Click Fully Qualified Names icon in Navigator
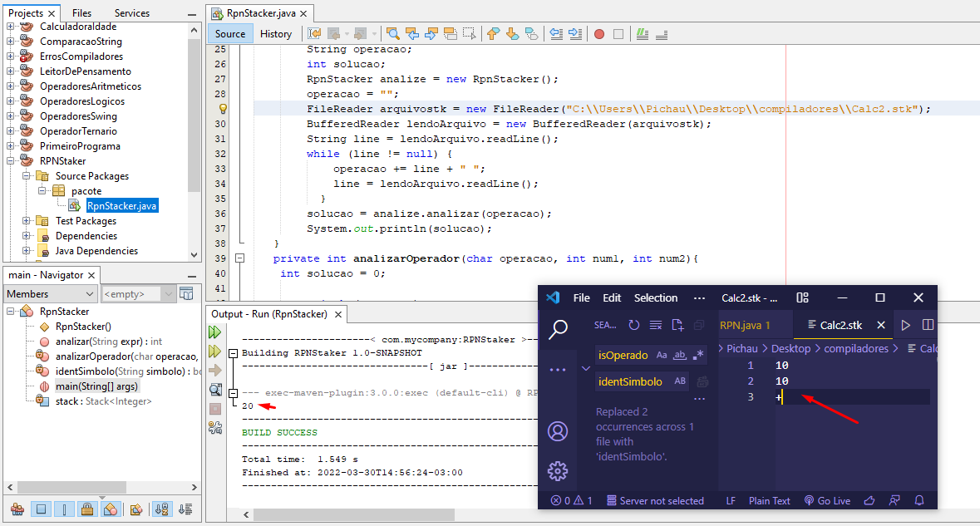980x526 pixels. click(135, 509)
